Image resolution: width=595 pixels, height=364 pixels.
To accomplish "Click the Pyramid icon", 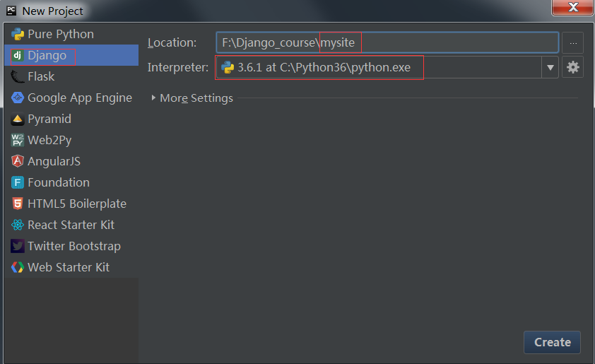I will [18, 119].
